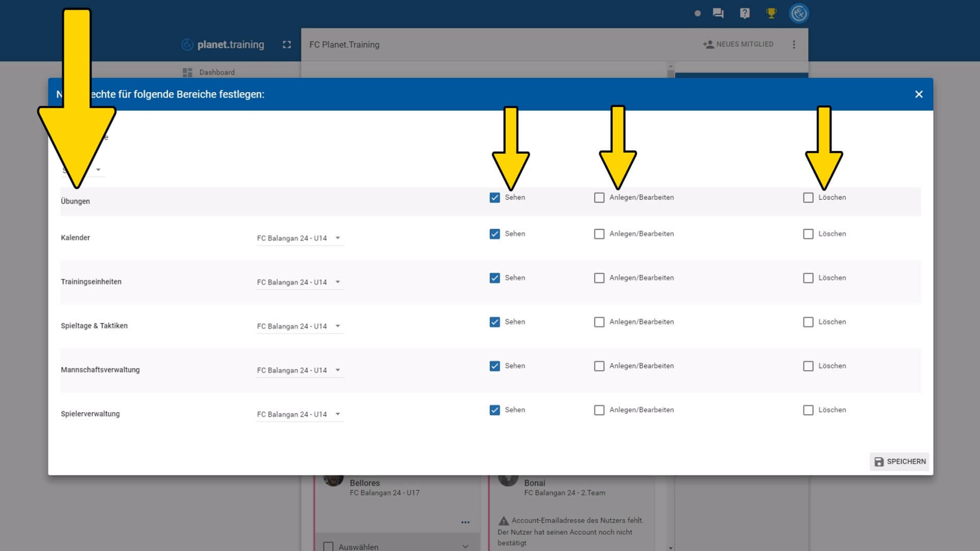The image size is (980, 551).
Task: Click the help question mark icon
Action: 744,13
